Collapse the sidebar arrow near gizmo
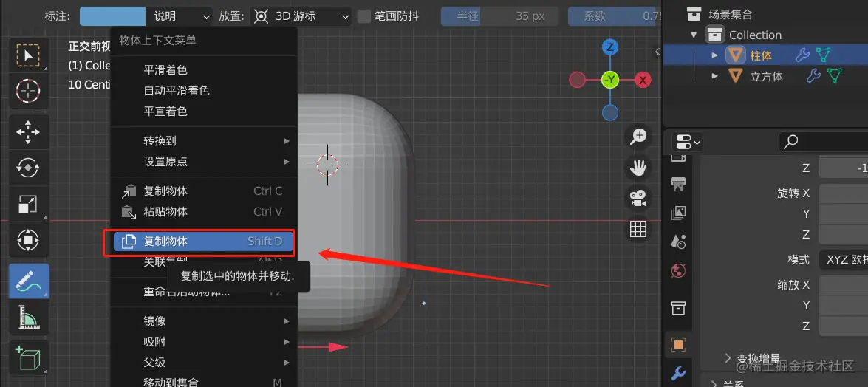Viewport: 868px width, 387px height. (657, 51)
